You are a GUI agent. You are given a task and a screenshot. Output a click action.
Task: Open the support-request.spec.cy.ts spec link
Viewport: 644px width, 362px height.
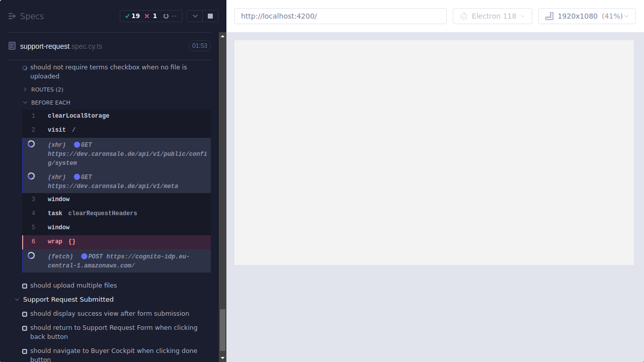[x=61, y=46]
